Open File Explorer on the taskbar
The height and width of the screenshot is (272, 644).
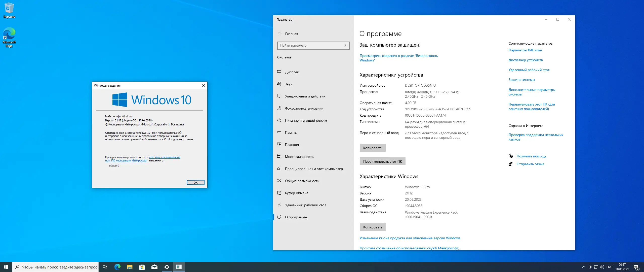[x=130, y=267]
